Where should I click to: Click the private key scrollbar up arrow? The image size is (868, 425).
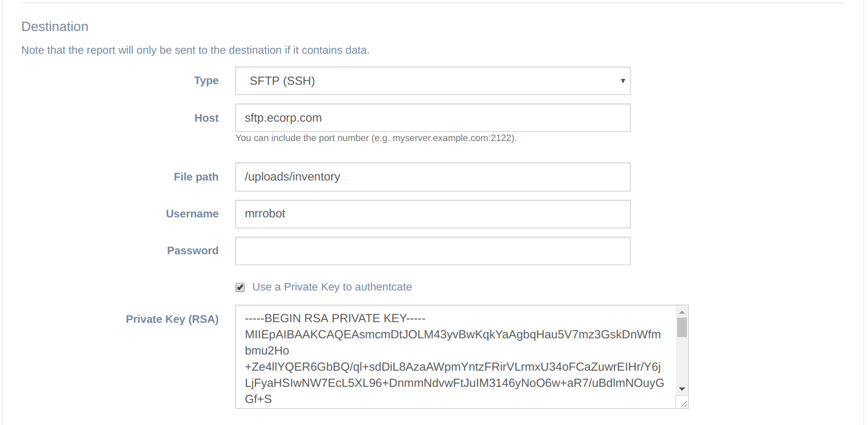click(x=682, y=312)
